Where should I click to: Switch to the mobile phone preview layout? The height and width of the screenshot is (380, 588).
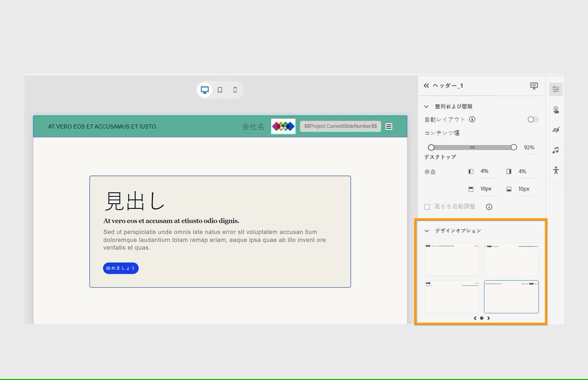tap(235, 90)
